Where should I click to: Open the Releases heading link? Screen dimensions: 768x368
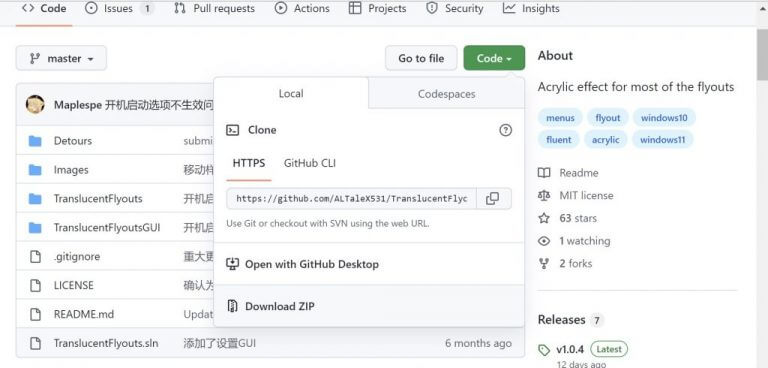561,320
